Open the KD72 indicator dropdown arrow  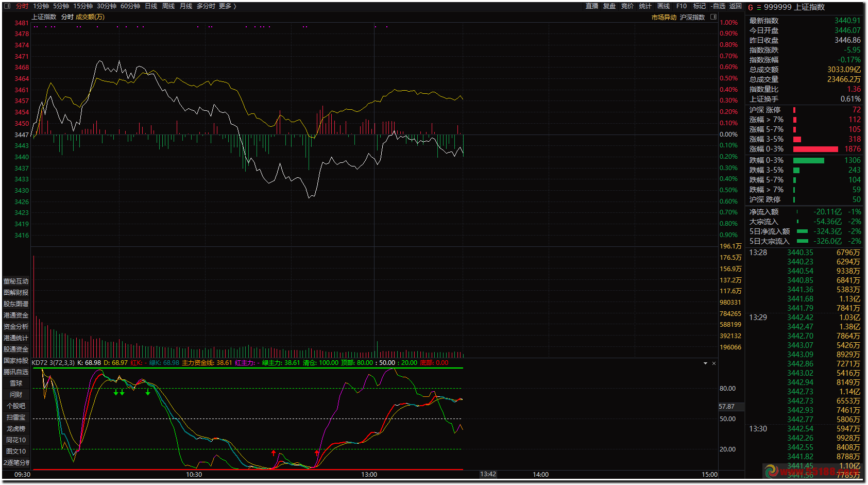[705, 363]
